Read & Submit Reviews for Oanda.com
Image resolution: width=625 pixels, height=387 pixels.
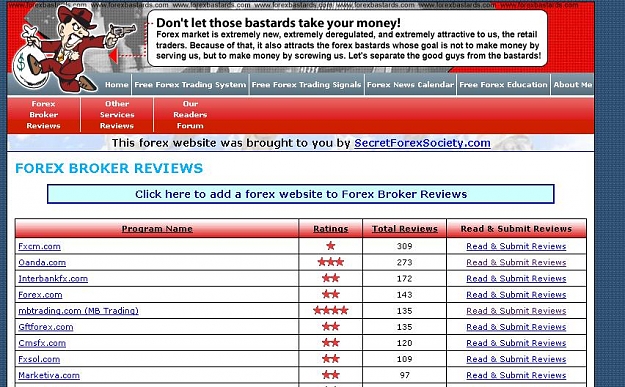click(x=516, y=262)
